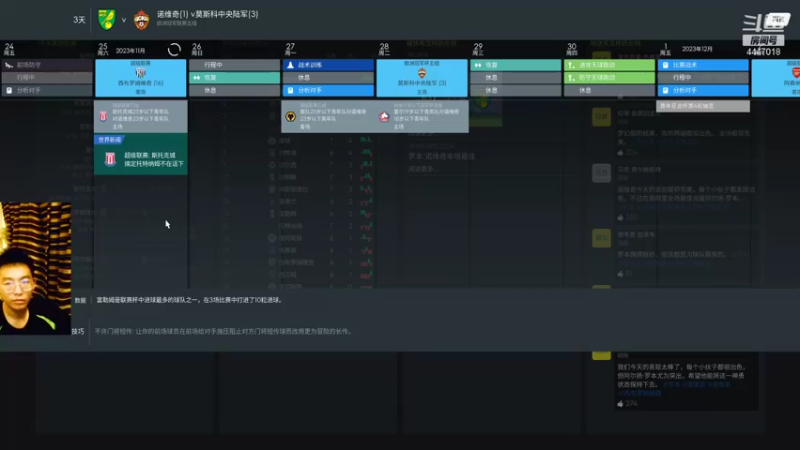Click the 恢复 recovery icon on day 26
Viewport: 800px width, 450px height.
(197, 78)
